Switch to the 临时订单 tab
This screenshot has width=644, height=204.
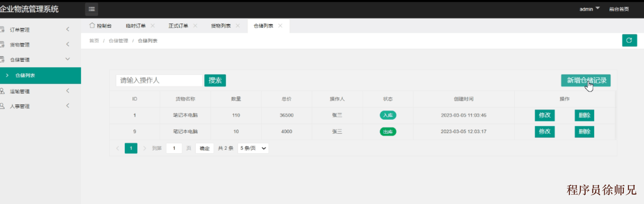point(136,26)
